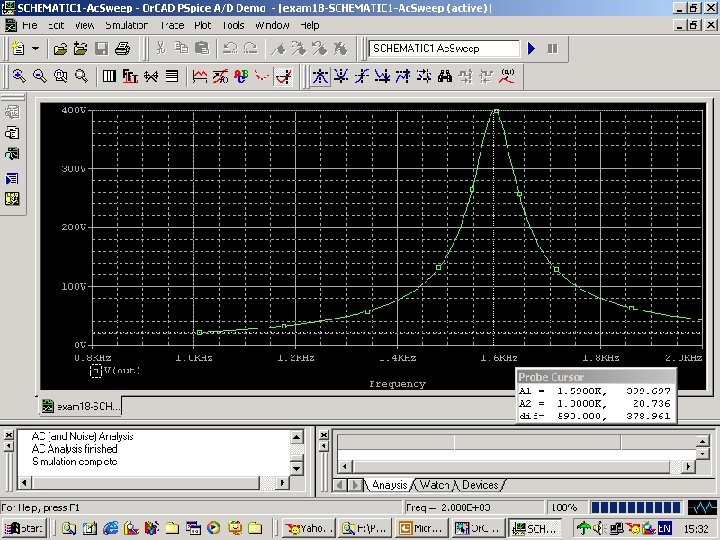Select the Zoom In magnifier tool
The height and width of the screenshot is (540, 720).
[x=20, y=76]
